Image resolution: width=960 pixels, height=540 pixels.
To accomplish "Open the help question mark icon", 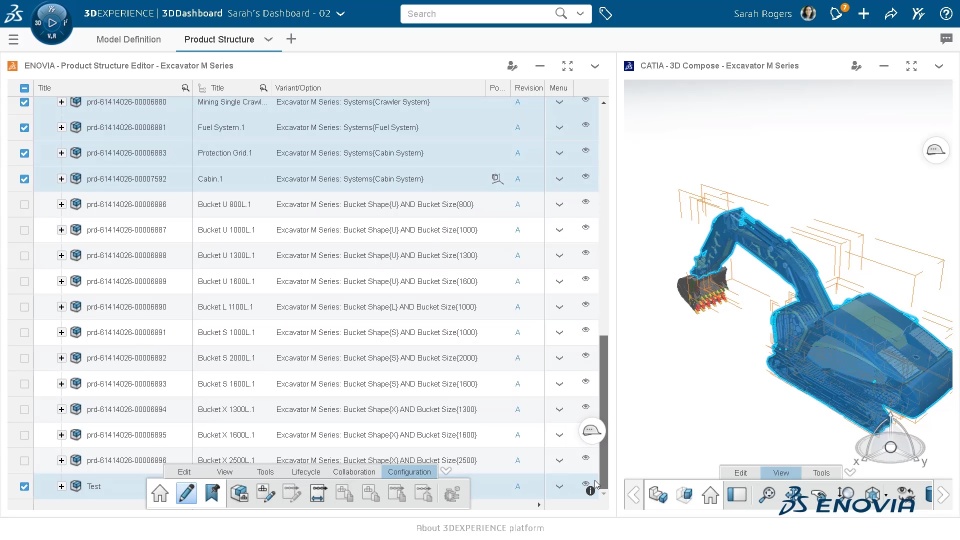I will (946, 13).
